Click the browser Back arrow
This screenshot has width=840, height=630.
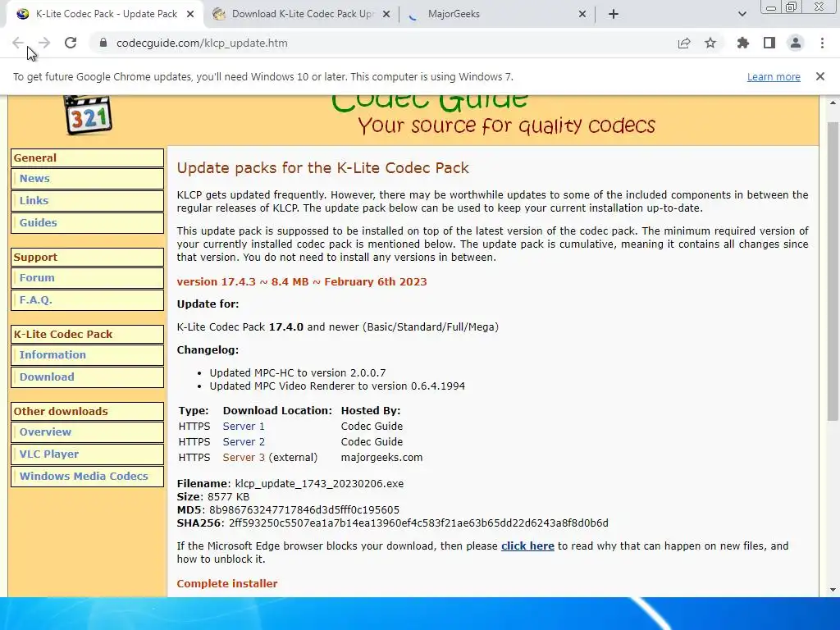pos(18,43)
